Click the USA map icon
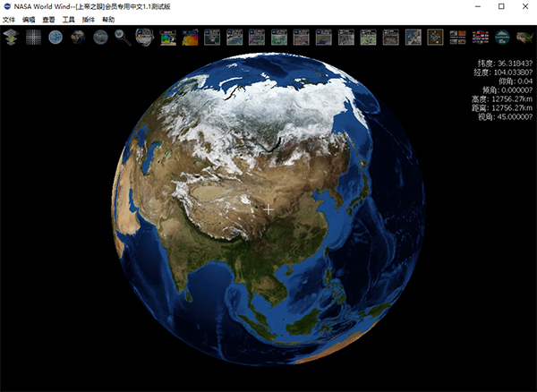This screenshot has height=392, width=537. click(x=524, y=37)
